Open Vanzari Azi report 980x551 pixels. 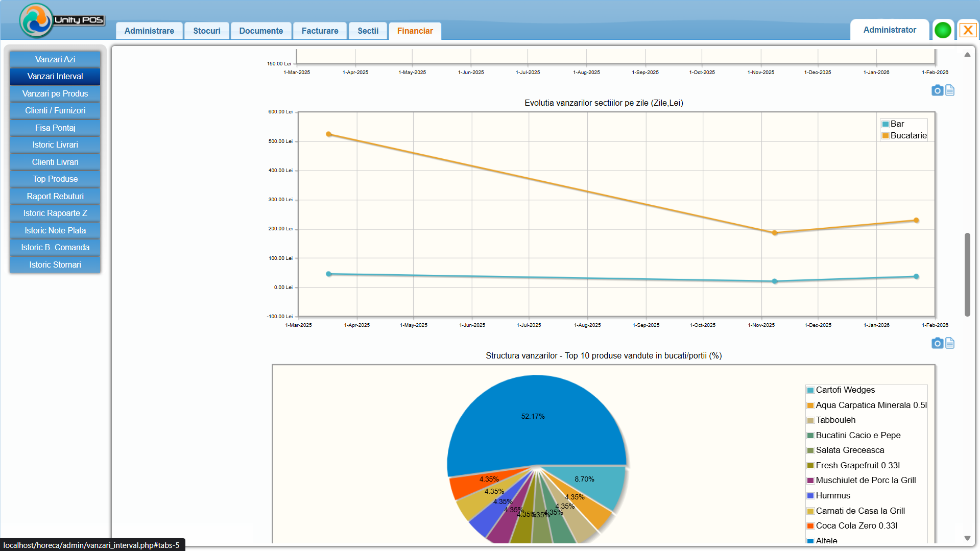point(55,59)
